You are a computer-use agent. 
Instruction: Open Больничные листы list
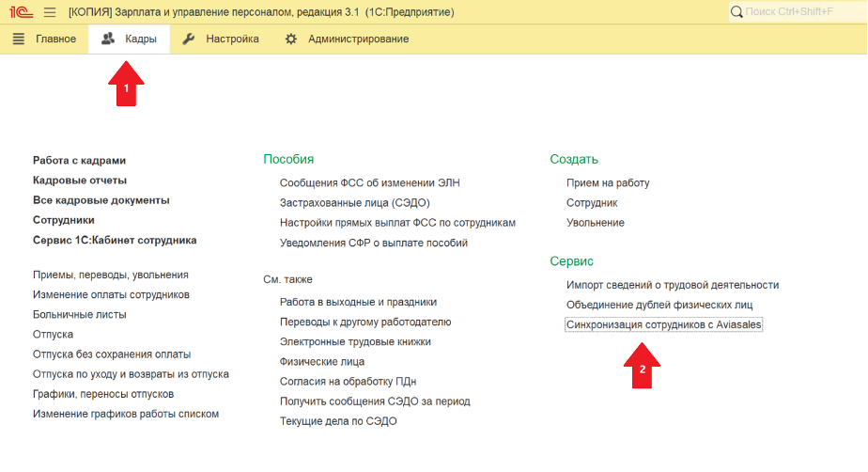click(79, 314)
